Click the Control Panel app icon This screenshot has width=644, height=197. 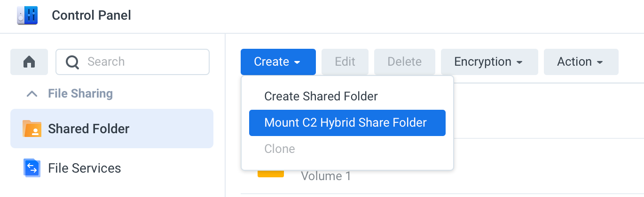(27, 15)
